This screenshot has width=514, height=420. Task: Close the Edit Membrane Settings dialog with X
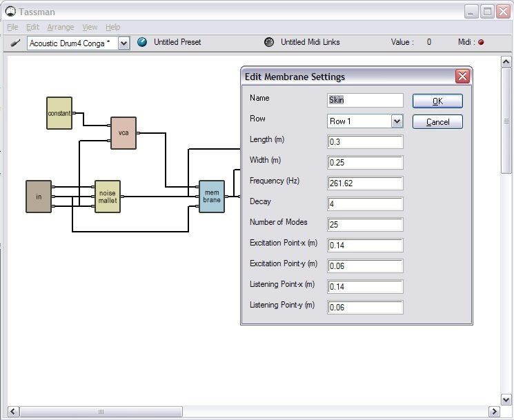(462, 77)
